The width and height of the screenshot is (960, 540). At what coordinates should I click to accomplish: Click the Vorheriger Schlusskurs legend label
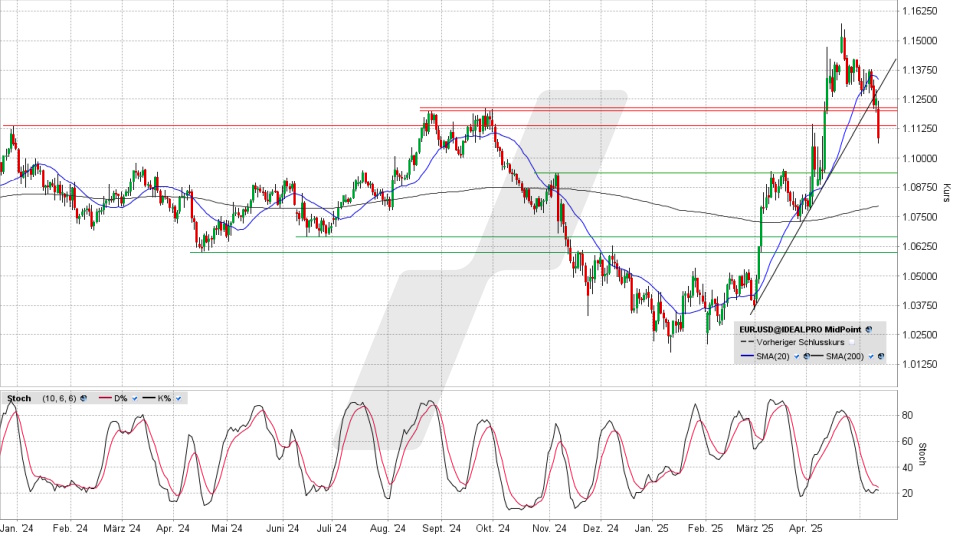(x=800, y=342)
